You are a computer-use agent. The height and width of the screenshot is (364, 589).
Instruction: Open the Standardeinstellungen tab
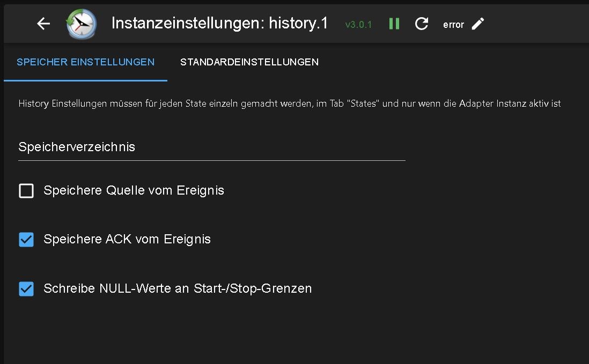tap(249, 62)
